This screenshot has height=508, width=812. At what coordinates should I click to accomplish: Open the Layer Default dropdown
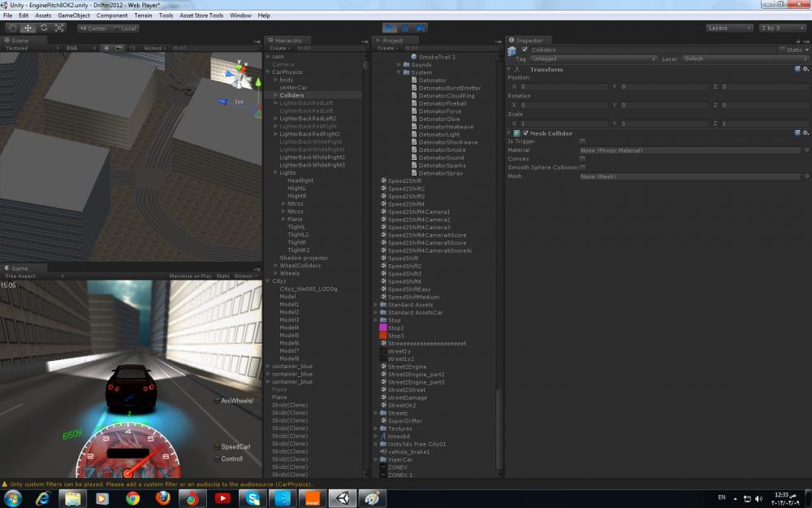(x=745, y=59)
